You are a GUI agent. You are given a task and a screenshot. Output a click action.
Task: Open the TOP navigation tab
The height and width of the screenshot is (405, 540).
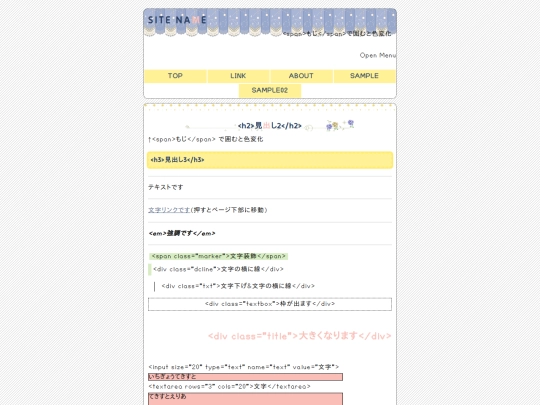click(x=175, y=76)
